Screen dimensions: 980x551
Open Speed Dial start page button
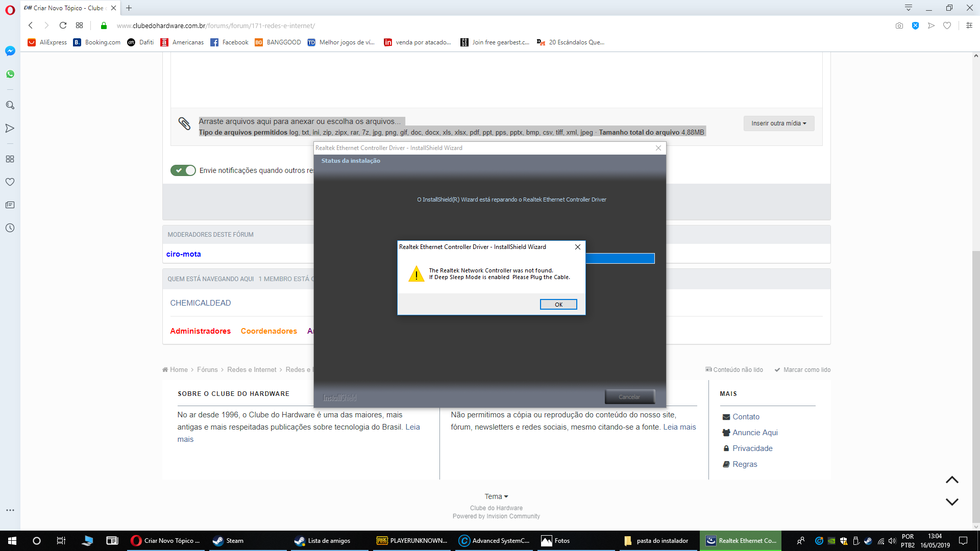click(79, 26)
